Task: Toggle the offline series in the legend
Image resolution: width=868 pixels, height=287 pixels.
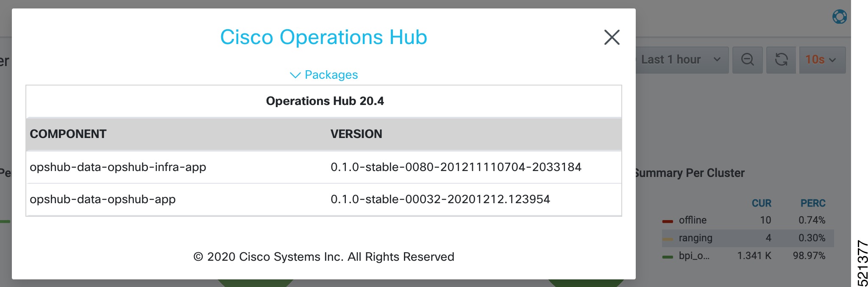Action: click(x=693, y=220)
